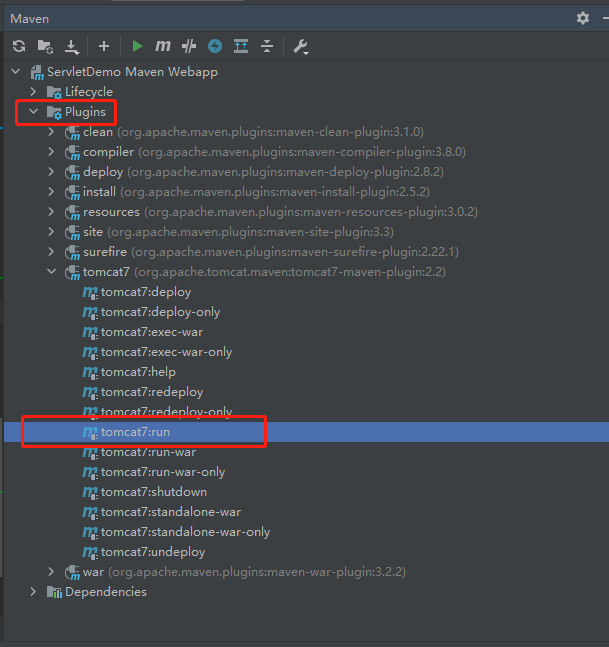The image size is (609, 647).
Task: Click the tomcat7:undeploy goal icon
Action: coord(90,553)
